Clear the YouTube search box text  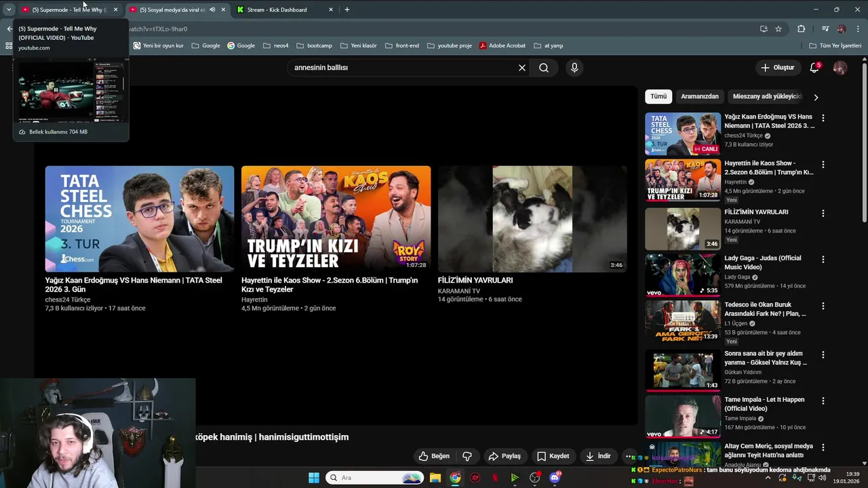522,68
